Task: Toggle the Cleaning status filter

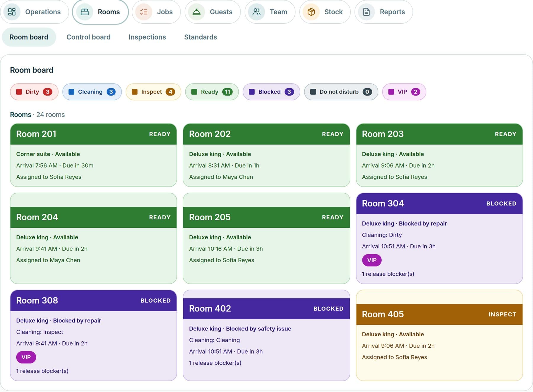Action: click(x=92, y=92)
